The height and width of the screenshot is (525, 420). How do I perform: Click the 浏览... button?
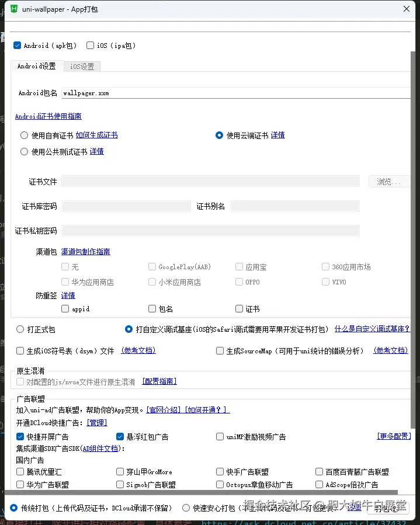(389, 182)
